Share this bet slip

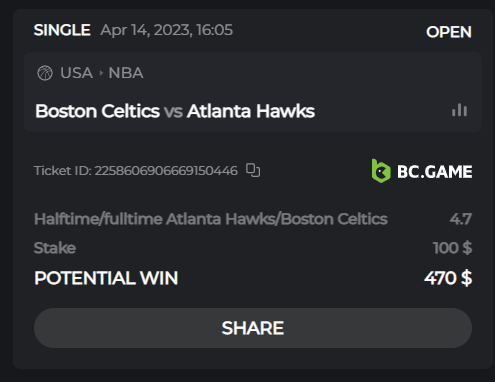click(x=253, y=328)
